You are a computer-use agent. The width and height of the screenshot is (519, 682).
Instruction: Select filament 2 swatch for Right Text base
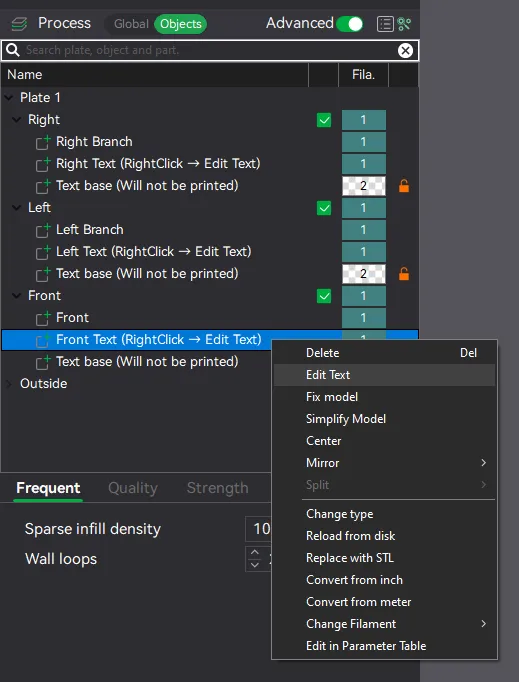364,186
